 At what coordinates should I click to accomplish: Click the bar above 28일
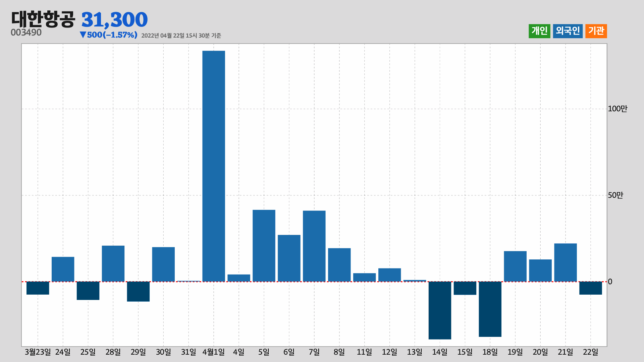tap(113, 263)
